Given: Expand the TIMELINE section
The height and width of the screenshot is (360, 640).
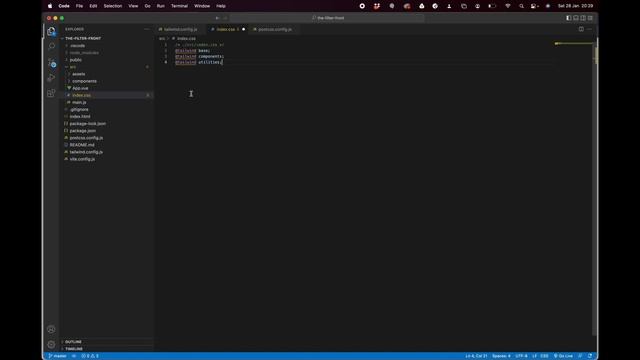Looking at the screenshot, I should (74, 349).
